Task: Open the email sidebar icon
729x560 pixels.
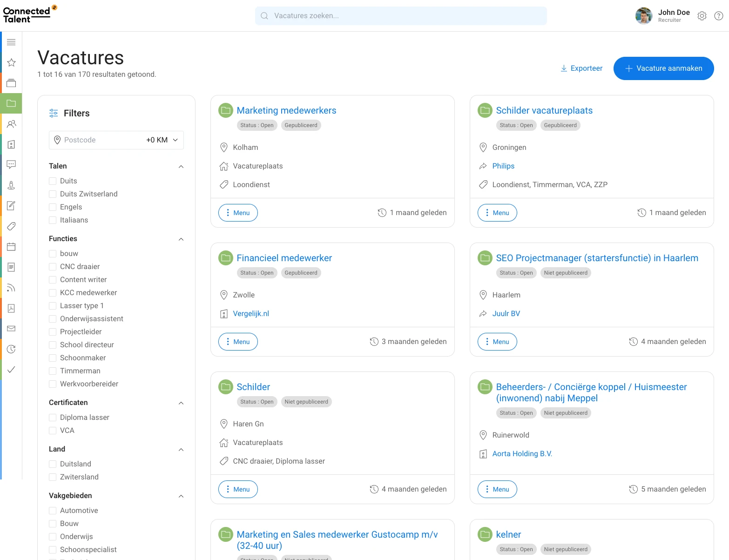Action: click(11, 328)
